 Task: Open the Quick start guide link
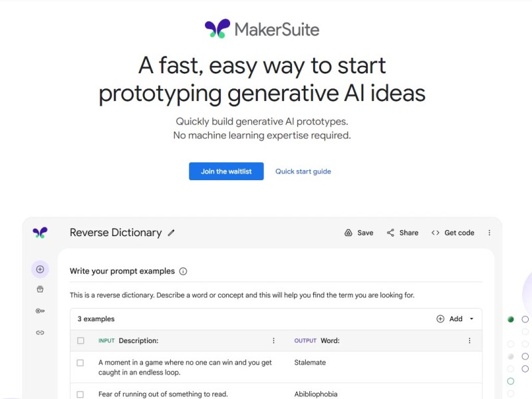point(303,172)
